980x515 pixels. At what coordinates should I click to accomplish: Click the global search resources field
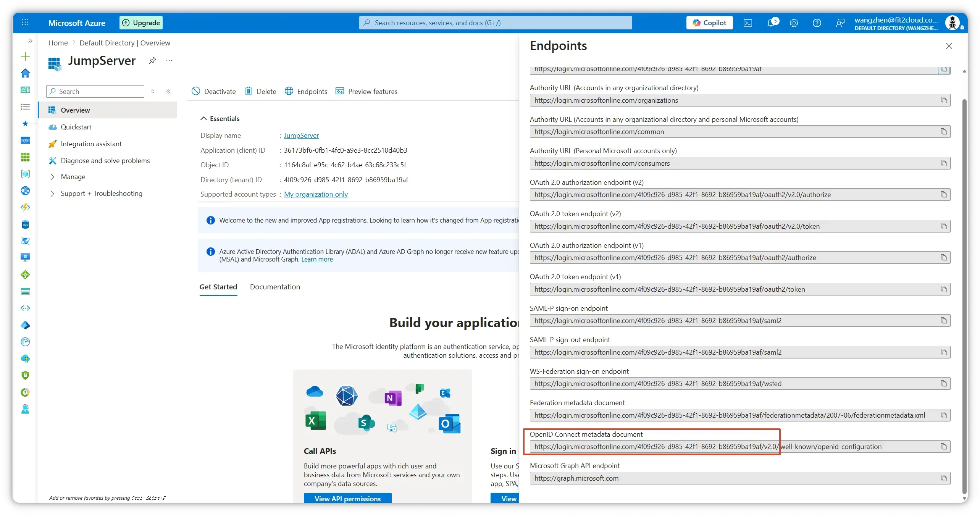[x=496, y=23]
